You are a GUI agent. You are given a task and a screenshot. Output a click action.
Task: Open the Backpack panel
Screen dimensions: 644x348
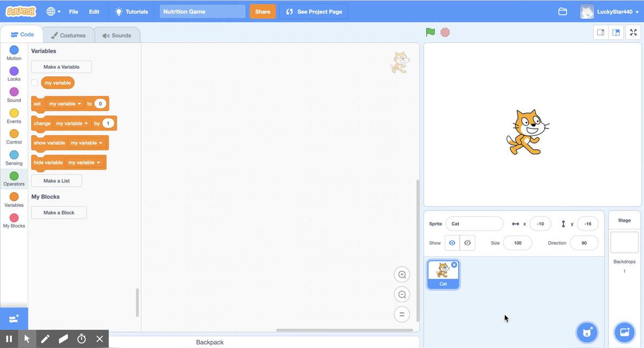(210, 342)
